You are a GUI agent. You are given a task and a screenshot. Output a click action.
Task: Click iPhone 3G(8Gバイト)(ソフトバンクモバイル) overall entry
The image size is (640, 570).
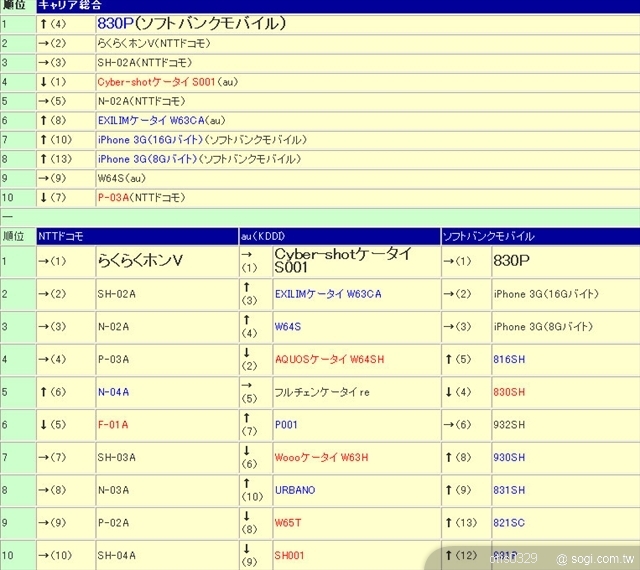click(x=199, y=159)
